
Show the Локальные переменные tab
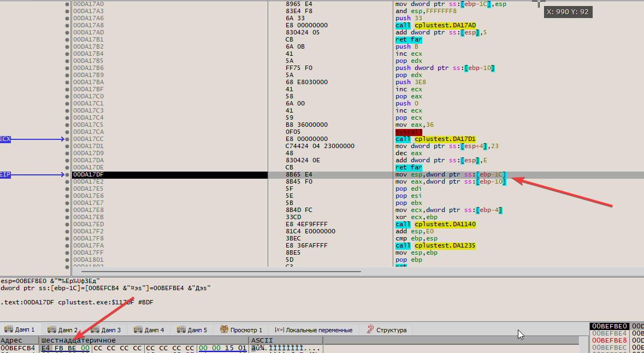pyautogui.click(x=314, y=330)
